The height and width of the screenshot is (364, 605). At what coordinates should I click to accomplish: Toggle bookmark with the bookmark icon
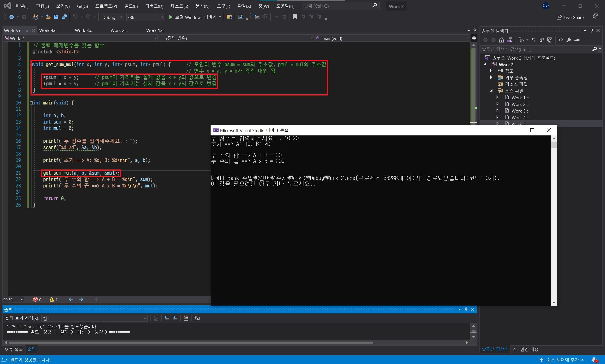295,17
